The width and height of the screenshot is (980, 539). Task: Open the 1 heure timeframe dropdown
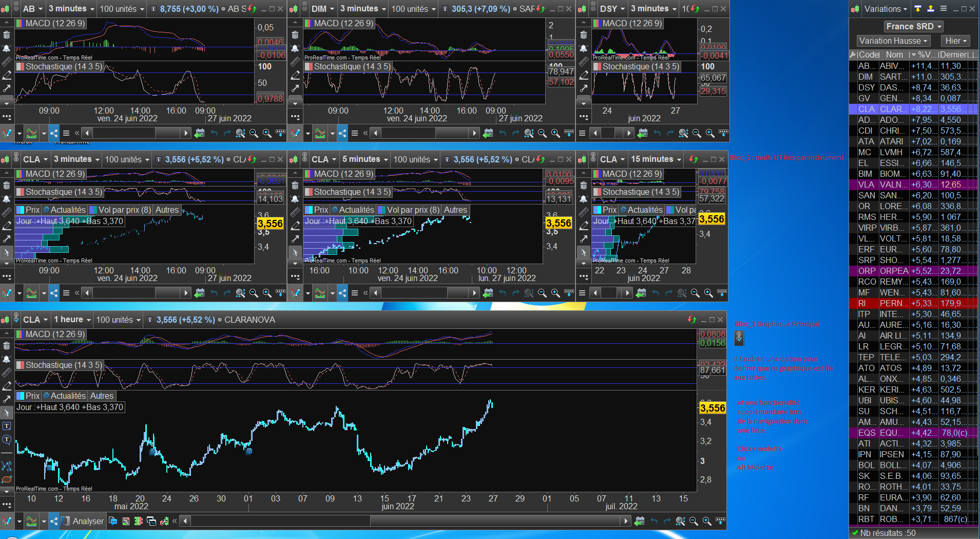click(x=72, y=320)
